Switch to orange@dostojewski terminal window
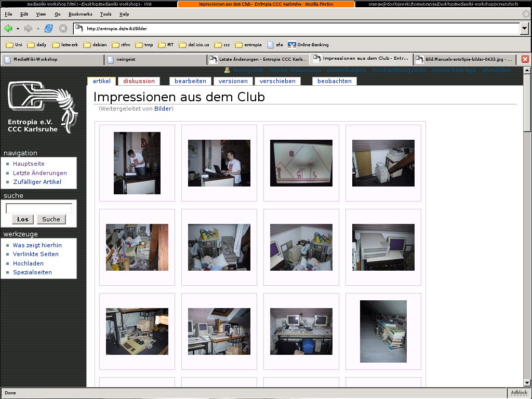This screenshot has width=532, height=399. [443, 4]
